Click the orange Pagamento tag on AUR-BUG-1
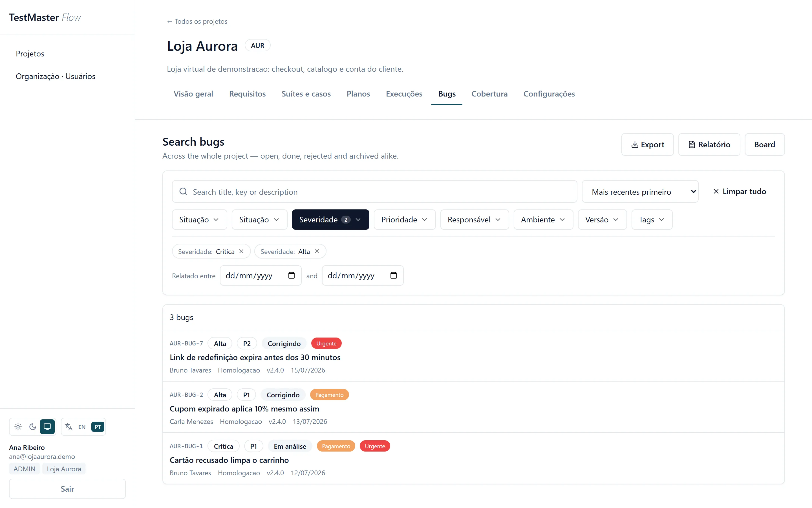The height and width of the screenshot is (508, 812). click(x=336, y=446)
